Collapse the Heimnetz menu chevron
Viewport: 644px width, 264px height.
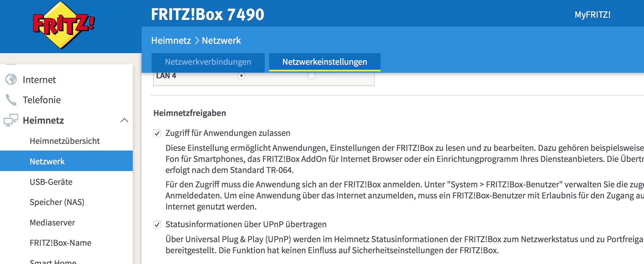click(124, 120)
